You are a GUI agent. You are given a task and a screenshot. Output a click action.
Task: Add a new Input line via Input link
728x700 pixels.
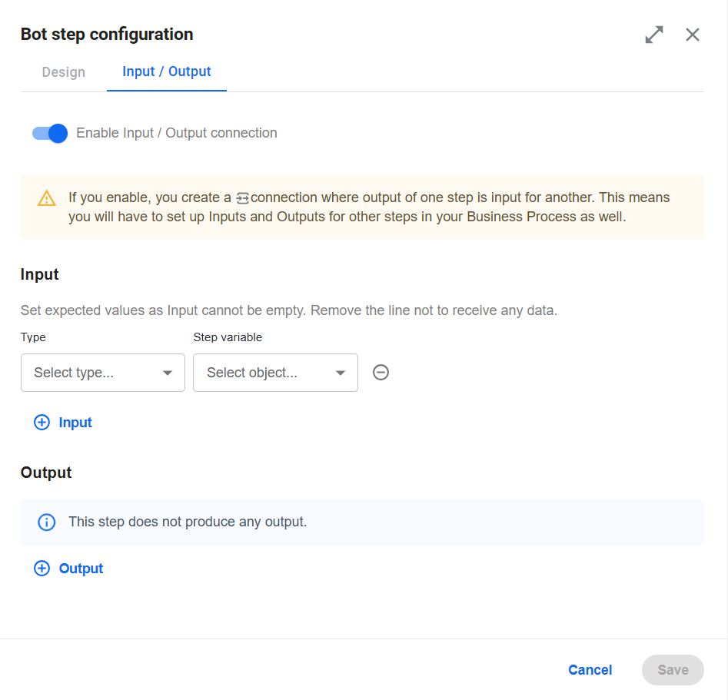[75, 423]
